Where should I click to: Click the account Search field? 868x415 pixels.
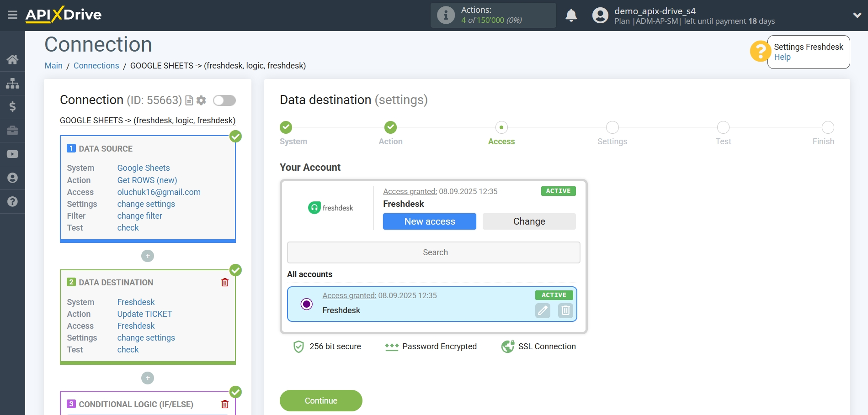pyautogui.click(x=434, y=252)
